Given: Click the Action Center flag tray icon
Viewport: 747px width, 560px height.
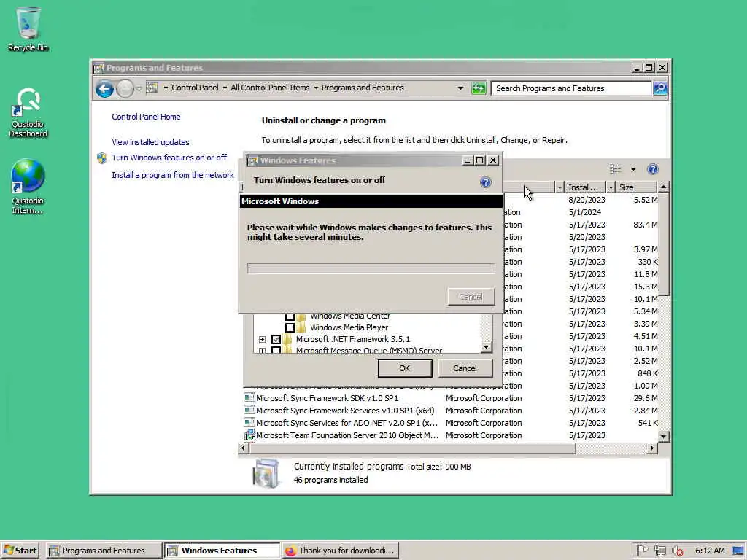Looking at the screenshot, I should (x=642, y=551).
